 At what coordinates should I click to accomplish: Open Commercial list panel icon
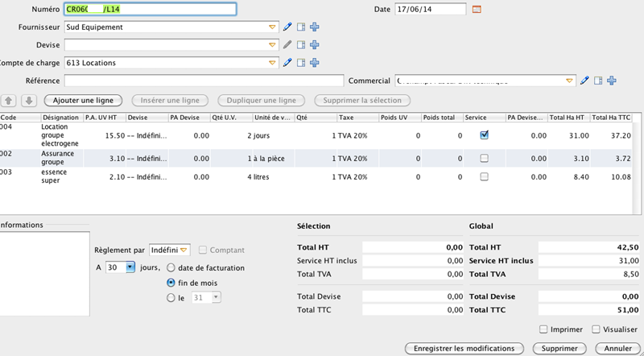point(598,81)
